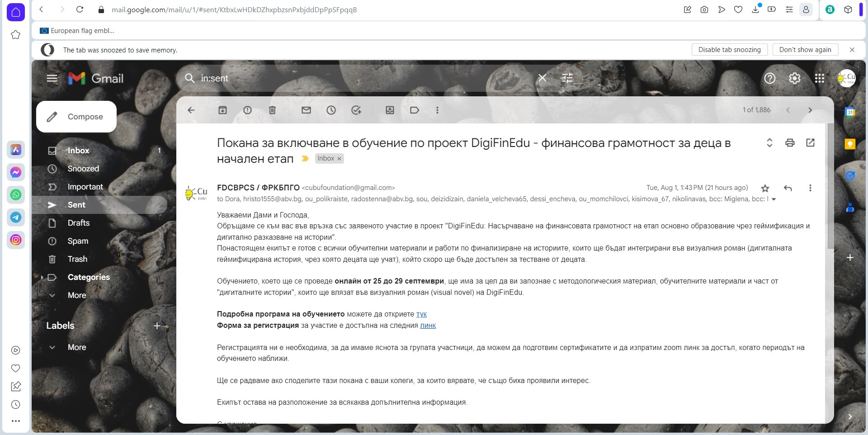Go to the older conversation arrow

pyautogui.click(x=810, y=110)
